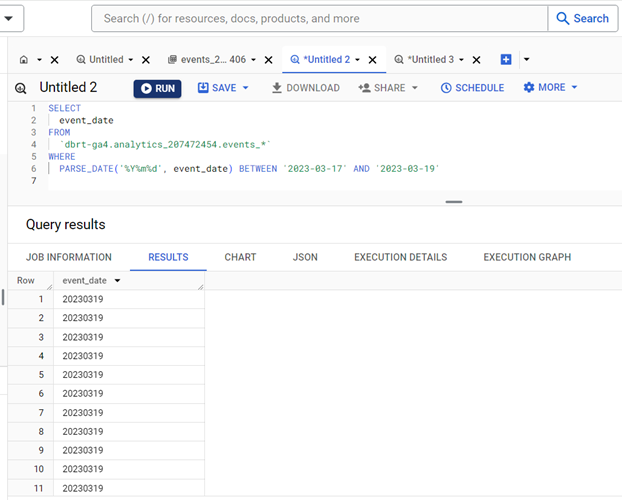Click the SHARE button
The height and width of the screenshot is (500, 622).
[382, 88]
